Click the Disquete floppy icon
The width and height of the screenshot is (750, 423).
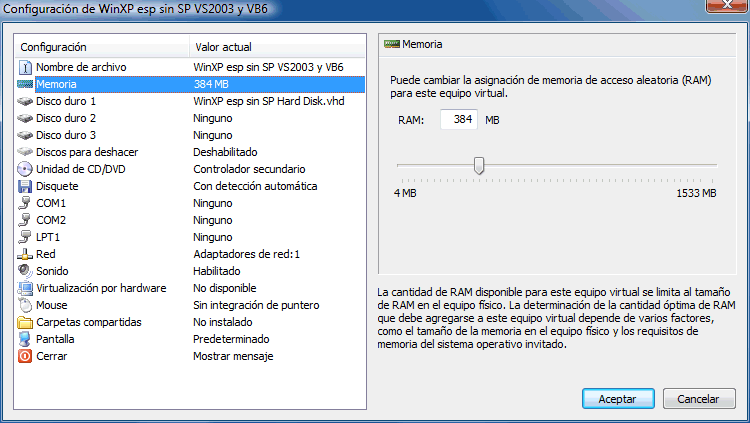click(x=25, y=186)
